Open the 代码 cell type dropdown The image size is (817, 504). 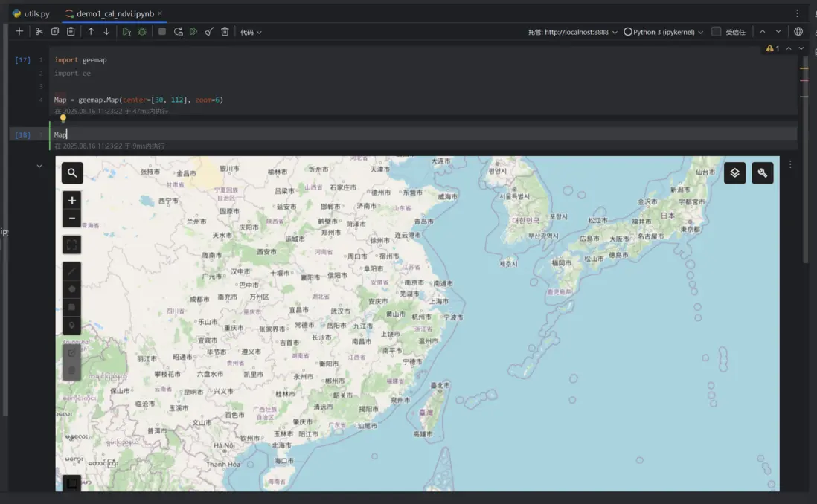[x=251, y=32]
